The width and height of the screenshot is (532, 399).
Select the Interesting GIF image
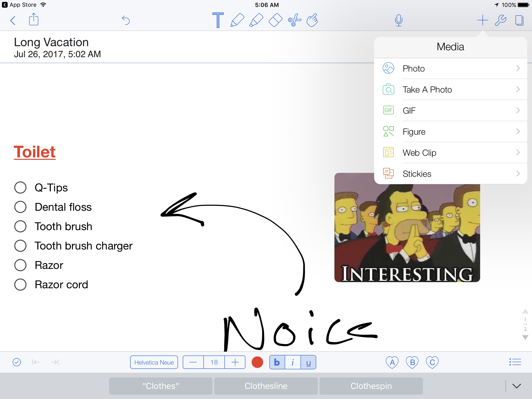pyautogui.click(x=407, y=227)
